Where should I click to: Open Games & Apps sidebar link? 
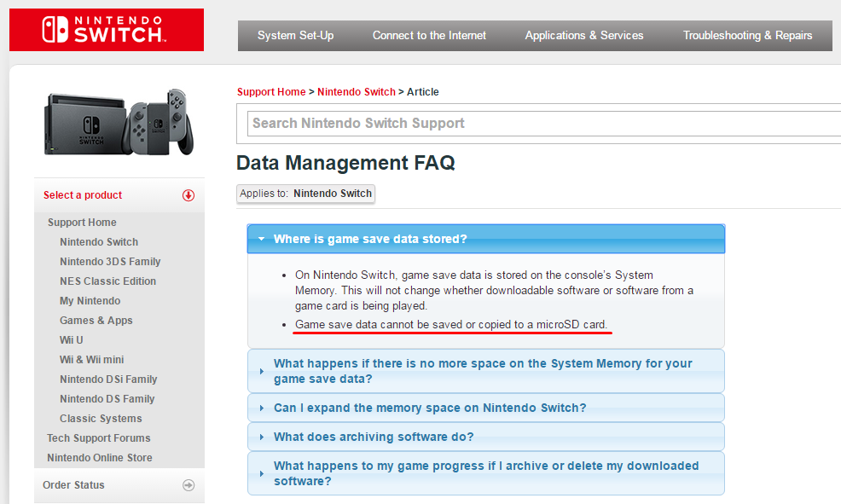(96, 320)
